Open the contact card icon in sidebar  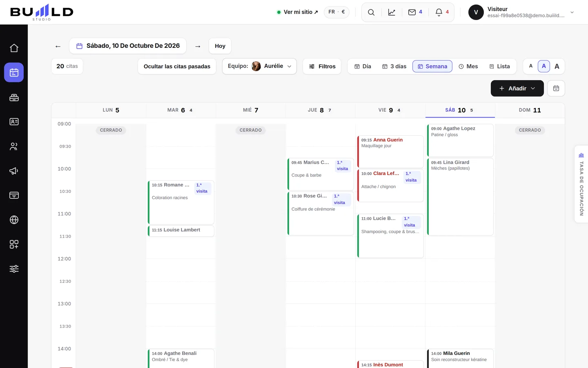coord(14,122)
